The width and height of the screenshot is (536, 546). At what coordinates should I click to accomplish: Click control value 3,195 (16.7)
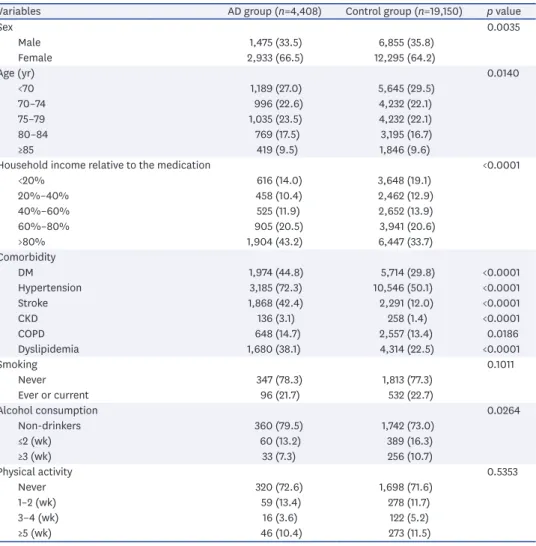pyautogui.click(x=406, y=134)
